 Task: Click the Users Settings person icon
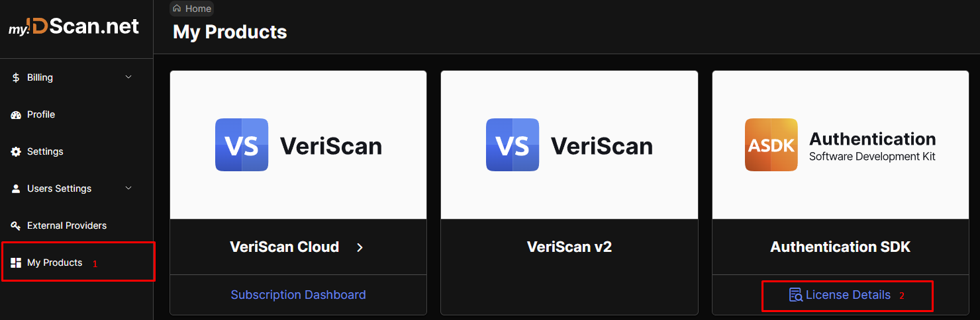(16, 189)
